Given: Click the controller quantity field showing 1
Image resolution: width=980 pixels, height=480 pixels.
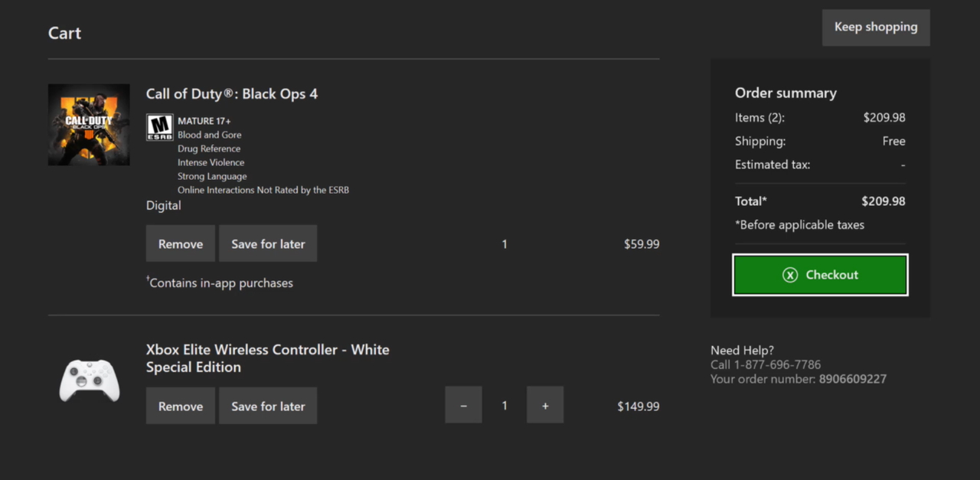Looking at the screenshot, I should point(504,405).
